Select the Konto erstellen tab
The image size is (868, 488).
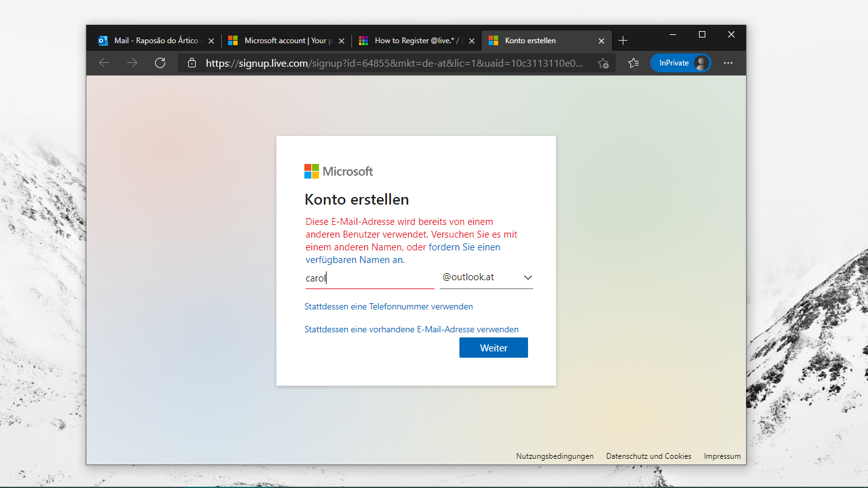546,41
